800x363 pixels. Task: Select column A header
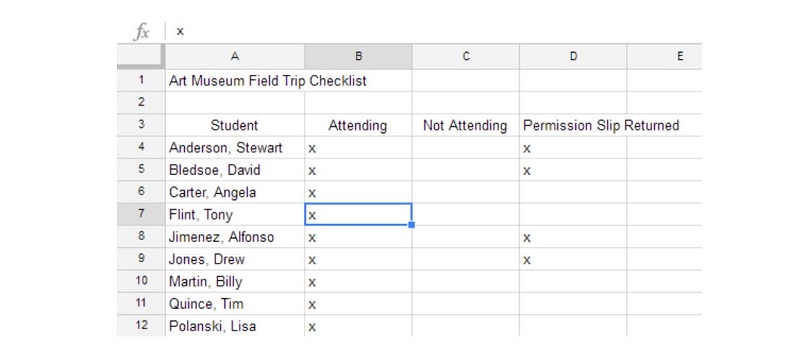[235, 57]
